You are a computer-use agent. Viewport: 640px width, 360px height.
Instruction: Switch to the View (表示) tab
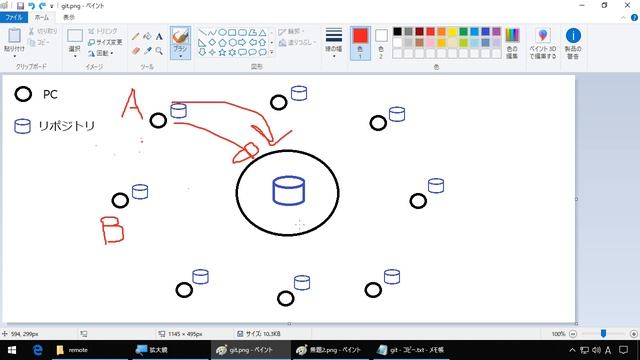click(69, 17)
